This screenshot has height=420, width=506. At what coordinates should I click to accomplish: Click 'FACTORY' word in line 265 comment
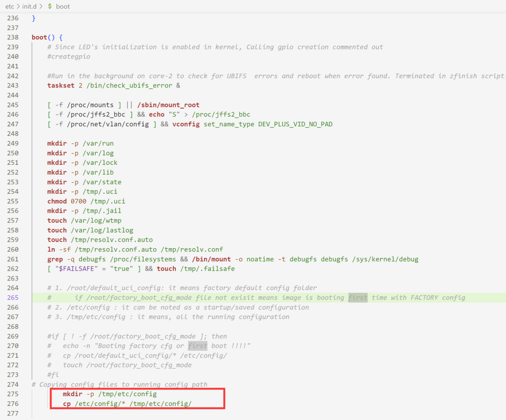[x=424, y=298]
